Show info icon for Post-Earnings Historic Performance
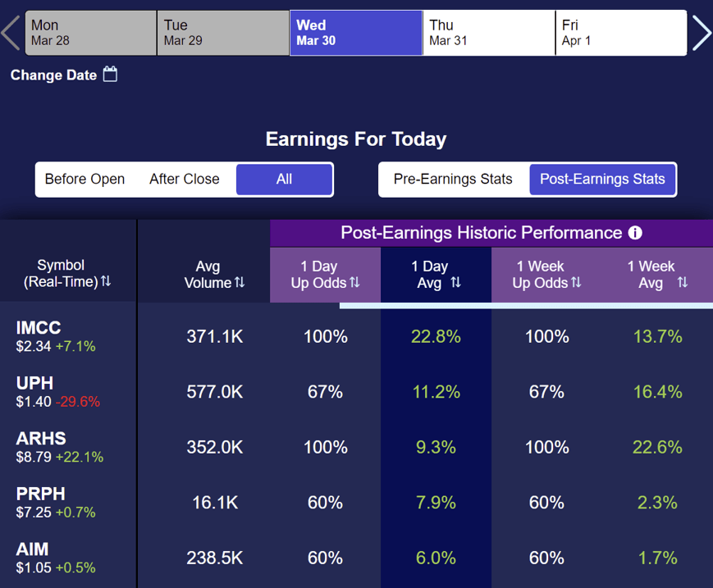The height and width of the screenshot is (588, 713). click(635, 233)
